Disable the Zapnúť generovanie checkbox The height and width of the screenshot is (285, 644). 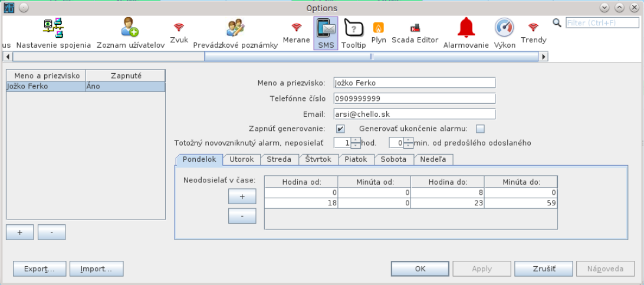tap(340, 129)
